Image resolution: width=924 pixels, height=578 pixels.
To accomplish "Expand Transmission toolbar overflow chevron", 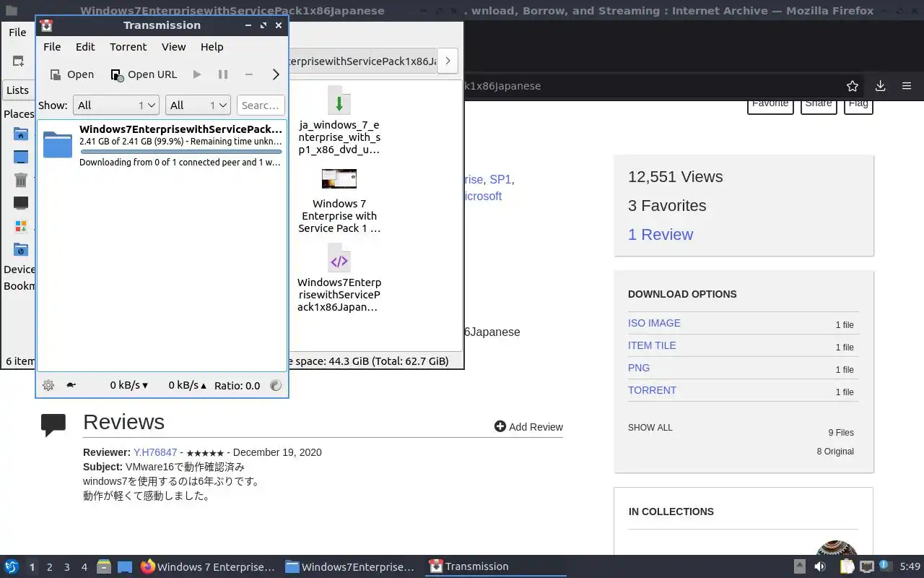I will [275, 74].
